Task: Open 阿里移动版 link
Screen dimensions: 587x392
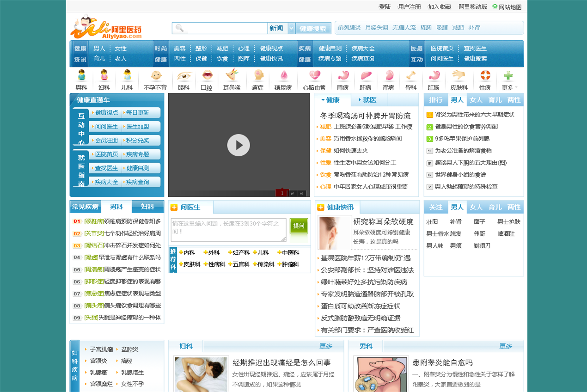Action: point(473,7)
